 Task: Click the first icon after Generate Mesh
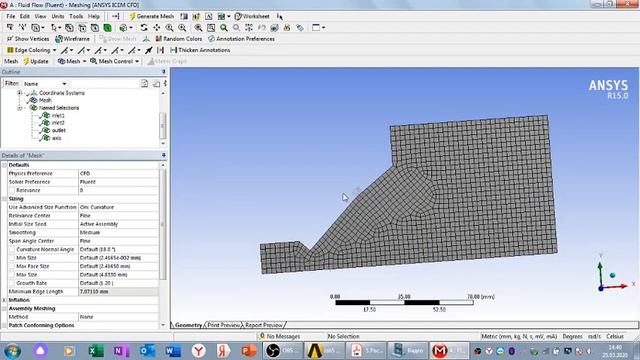click(x=184, y=16)
